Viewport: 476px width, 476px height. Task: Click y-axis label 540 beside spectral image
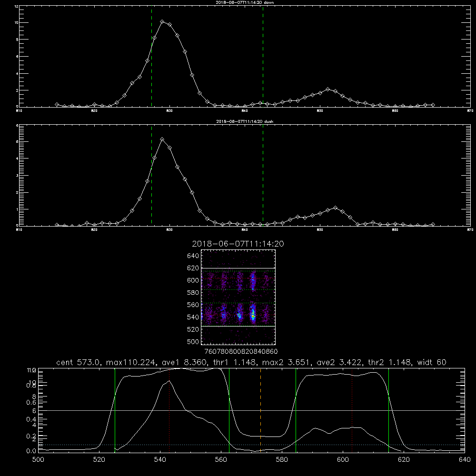[x=193, y=317]
